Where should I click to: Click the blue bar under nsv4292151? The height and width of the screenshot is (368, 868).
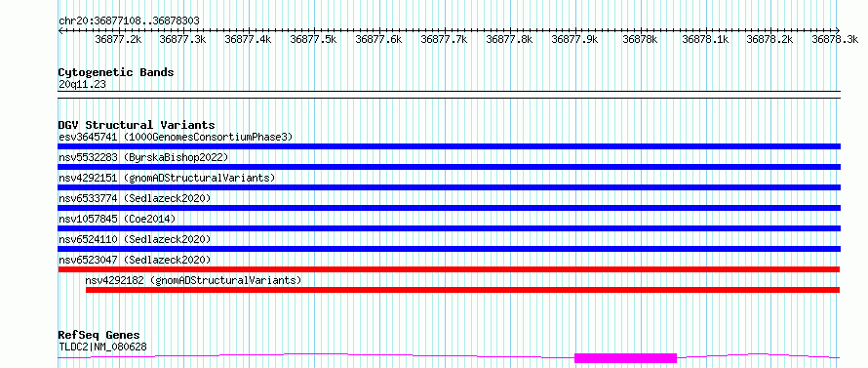[449, 187]
